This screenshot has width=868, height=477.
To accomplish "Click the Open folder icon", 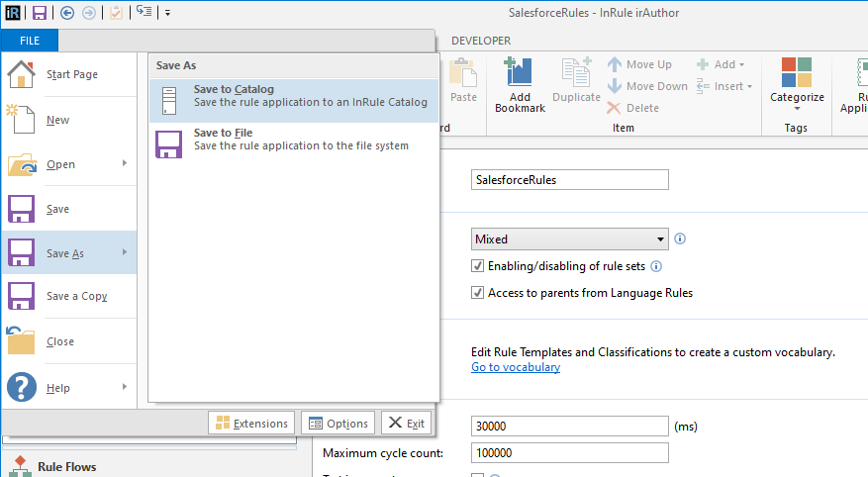I will coord(22,164).
